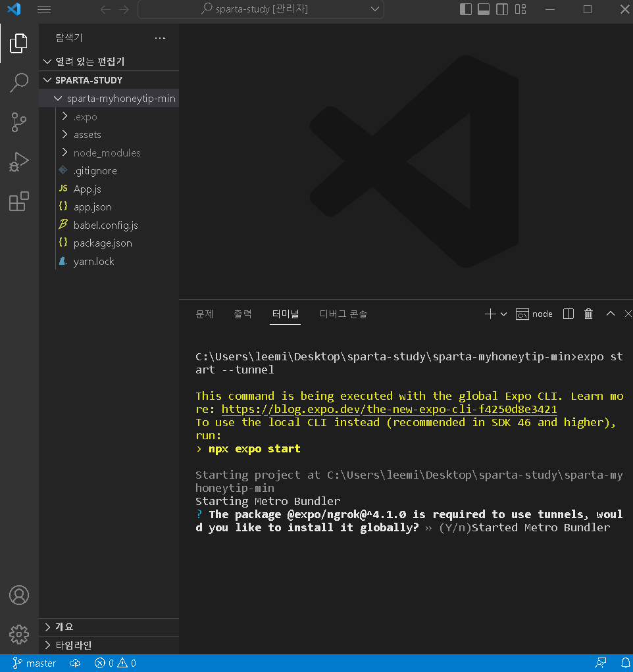This screenshot has height=672, width=633.
Task: Open the feedback/live share status icon
Action: click(601, 663)
